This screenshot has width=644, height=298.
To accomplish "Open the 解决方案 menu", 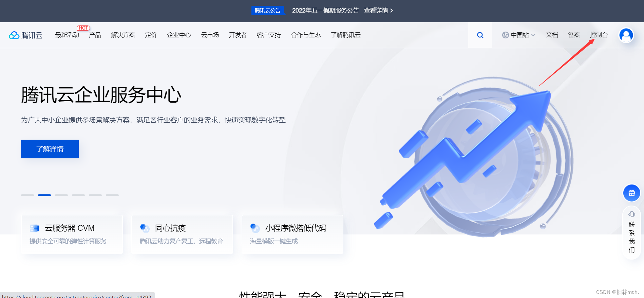I will (x=123, y=35).
